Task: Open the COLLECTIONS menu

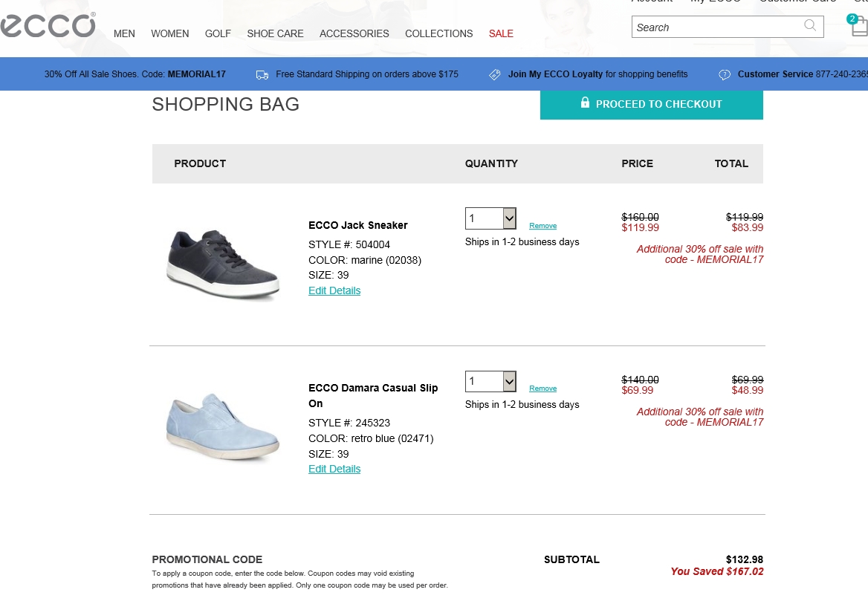Action: (438, 33)
